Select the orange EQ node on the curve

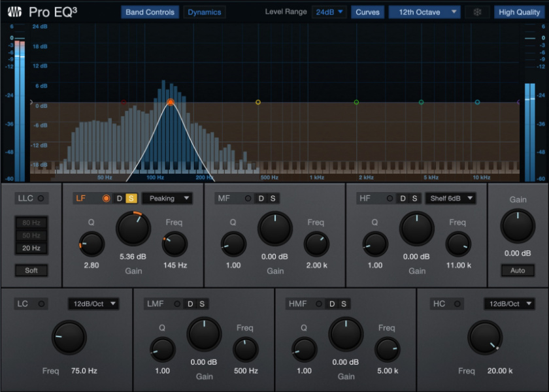pyautogui.click(x=170, y=101)
